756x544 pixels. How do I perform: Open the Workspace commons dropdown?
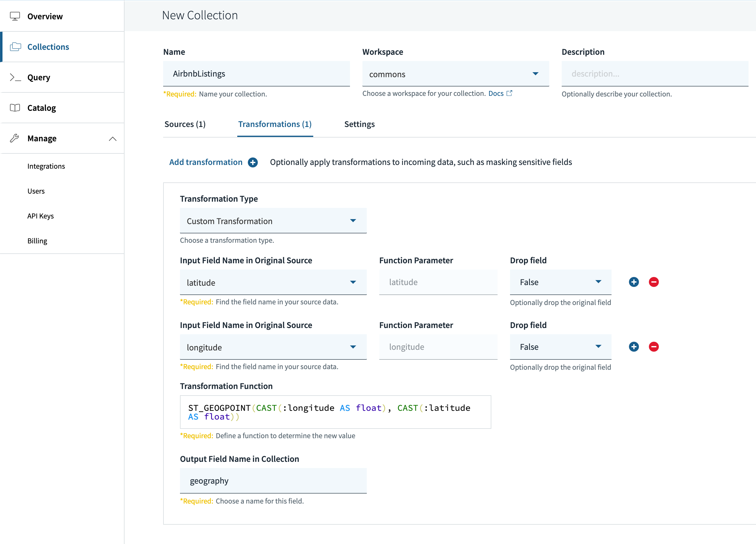(x=455, y=74)
